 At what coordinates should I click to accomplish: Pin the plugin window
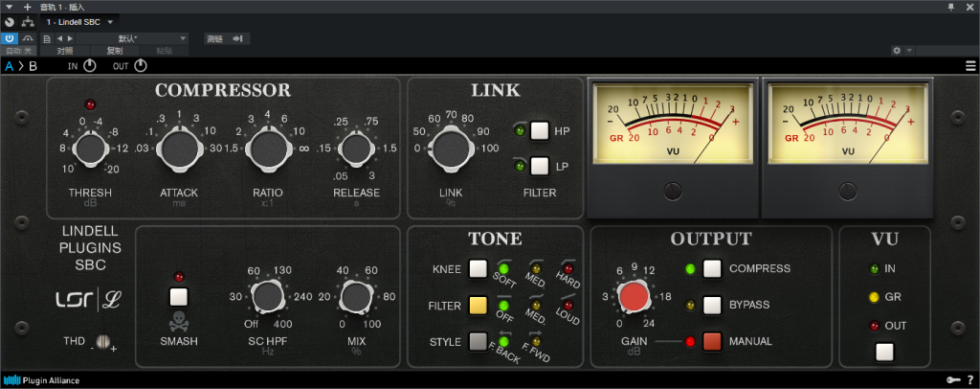(951, 7)
